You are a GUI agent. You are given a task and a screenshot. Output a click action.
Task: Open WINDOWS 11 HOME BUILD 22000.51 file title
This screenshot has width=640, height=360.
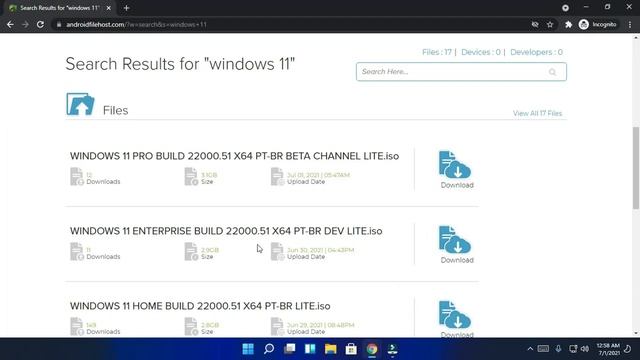click(x=200, y=306)
